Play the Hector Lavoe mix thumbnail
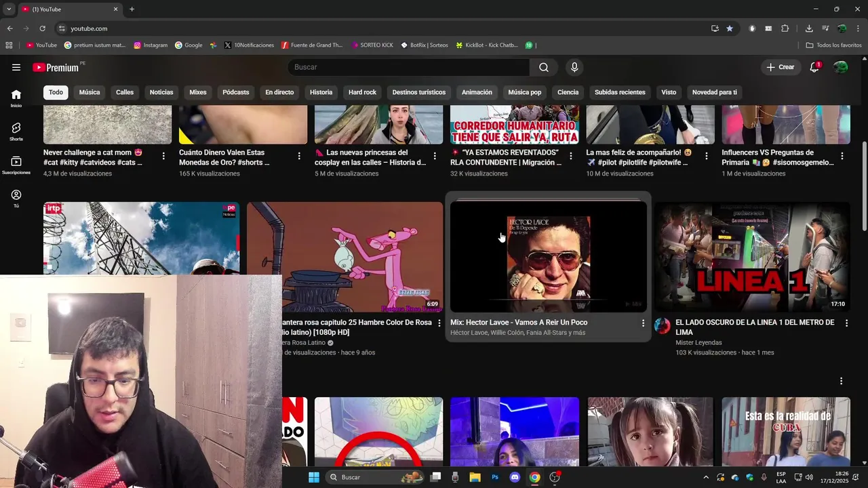This screenshot has height=488, width=868. 548,257
